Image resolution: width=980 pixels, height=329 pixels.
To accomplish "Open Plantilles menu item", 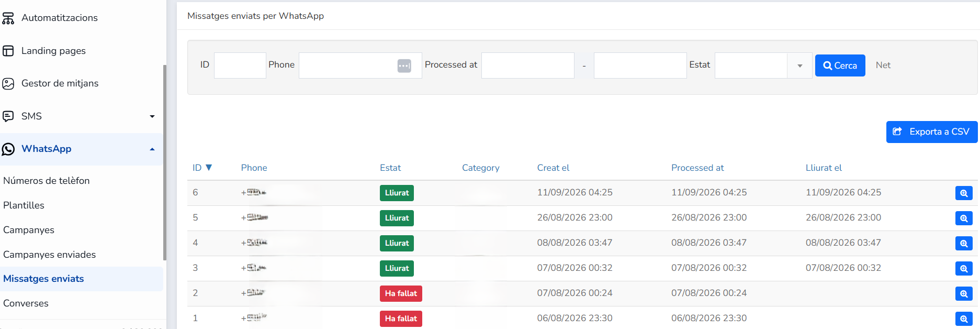I will pos(24,205).
